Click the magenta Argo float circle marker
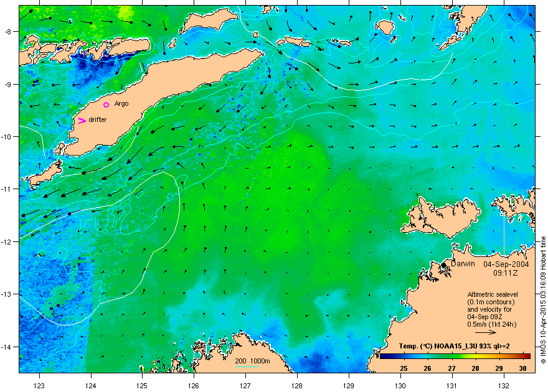 click(106, 105)
